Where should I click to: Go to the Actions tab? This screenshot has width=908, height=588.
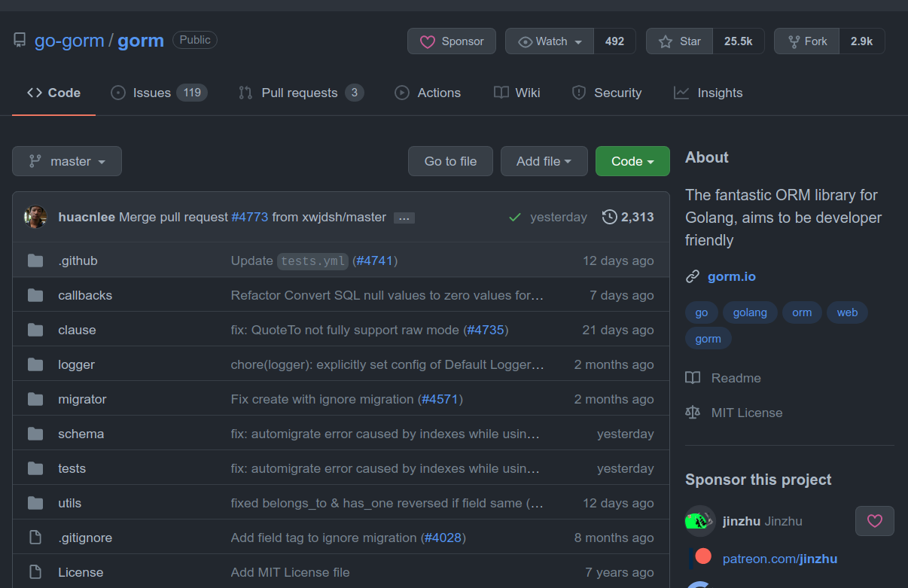tap(428, 93)
